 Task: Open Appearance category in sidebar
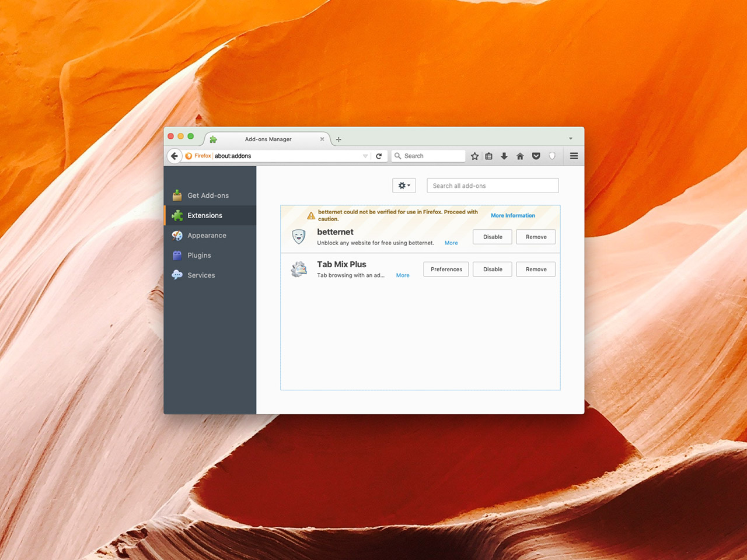210,235
